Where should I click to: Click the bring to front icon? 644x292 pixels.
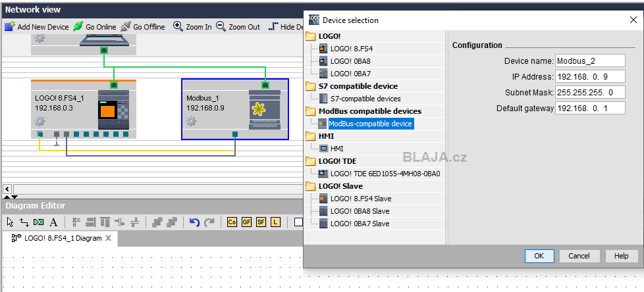157,222
